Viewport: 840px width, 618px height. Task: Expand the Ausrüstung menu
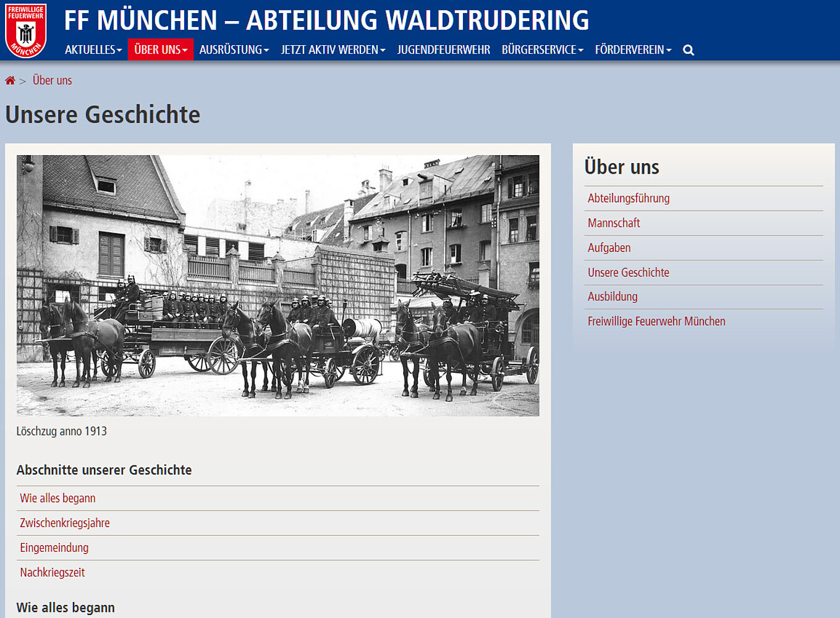pos(234,50)
